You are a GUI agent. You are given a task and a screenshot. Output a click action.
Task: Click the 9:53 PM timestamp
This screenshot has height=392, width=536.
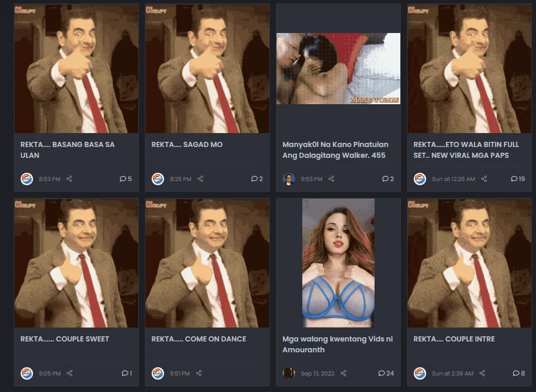click(312, 179)
